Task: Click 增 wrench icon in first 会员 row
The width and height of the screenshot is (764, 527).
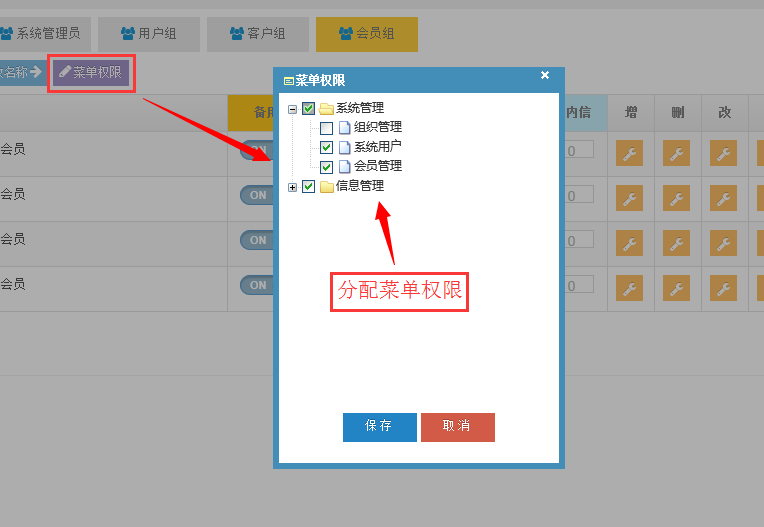Action: (629, 153)
